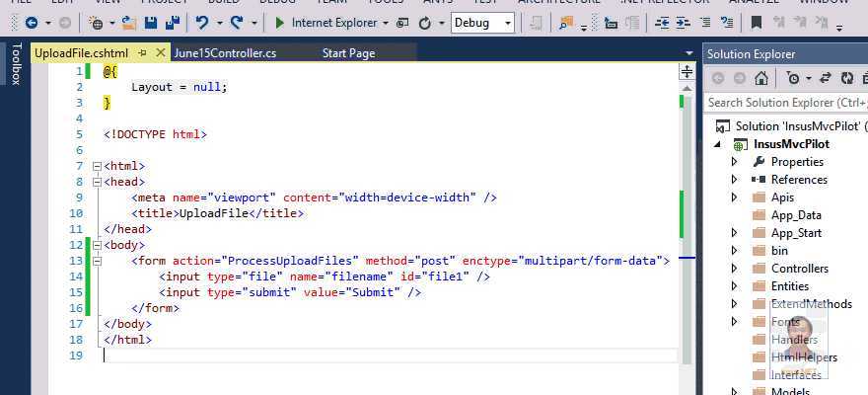
Task: Click the Find in Files toolbar icon
Action: pos(566,23)
